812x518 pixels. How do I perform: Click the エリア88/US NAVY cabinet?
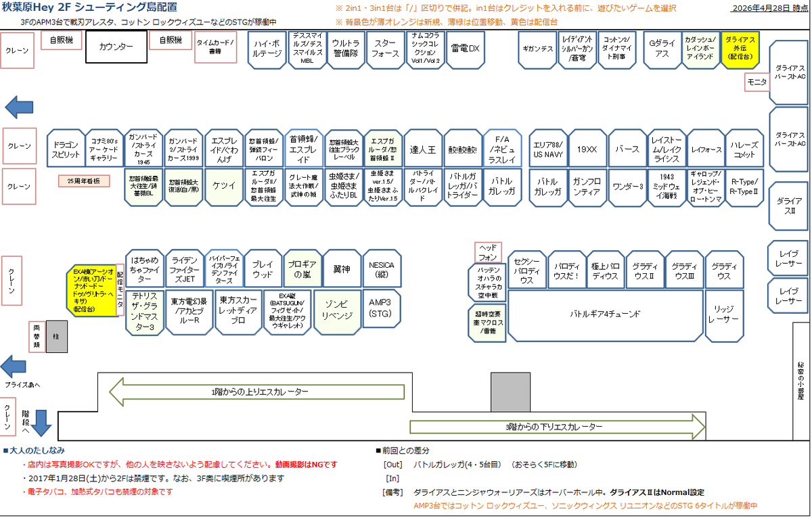[x=547, y=149]
